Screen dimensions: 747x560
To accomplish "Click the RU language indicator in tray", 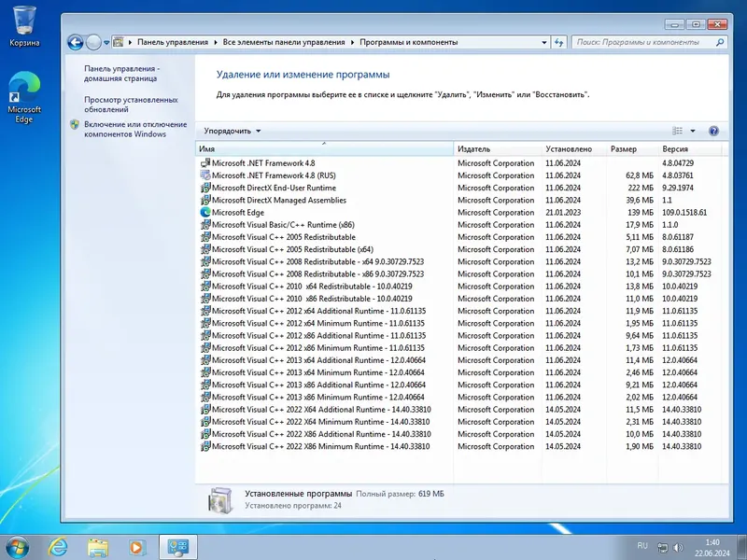I will pos(642,546).
